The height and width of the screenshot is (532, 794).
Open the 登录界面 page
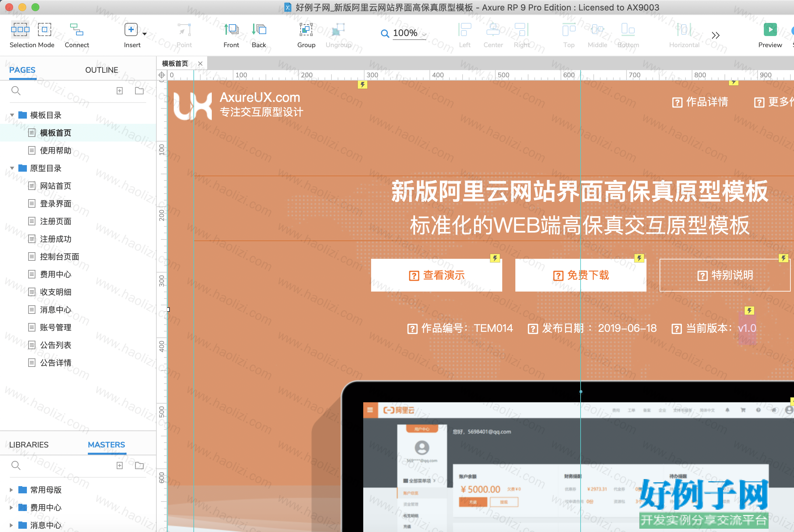(55, 203)
